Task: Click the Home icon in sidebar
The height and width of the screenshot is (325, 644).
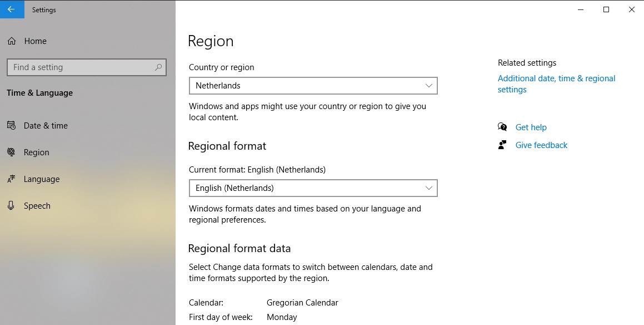Action: 12,41
